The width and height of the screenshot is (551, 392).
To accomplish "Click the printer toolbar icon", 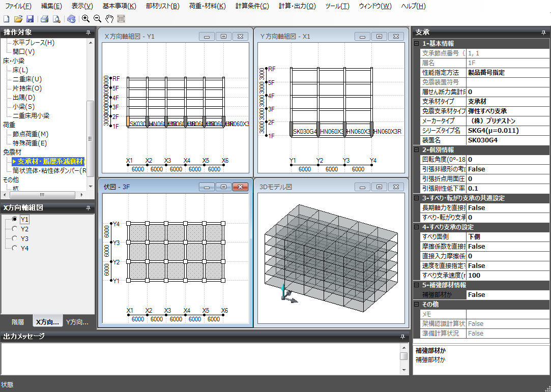I will [44, 19].
